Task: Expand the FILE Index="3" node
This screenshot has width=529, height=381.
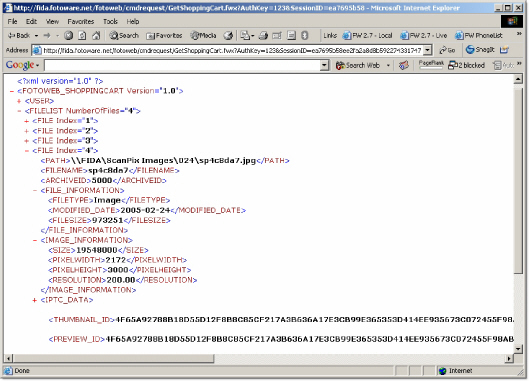Action: click(x=27, y=141)
